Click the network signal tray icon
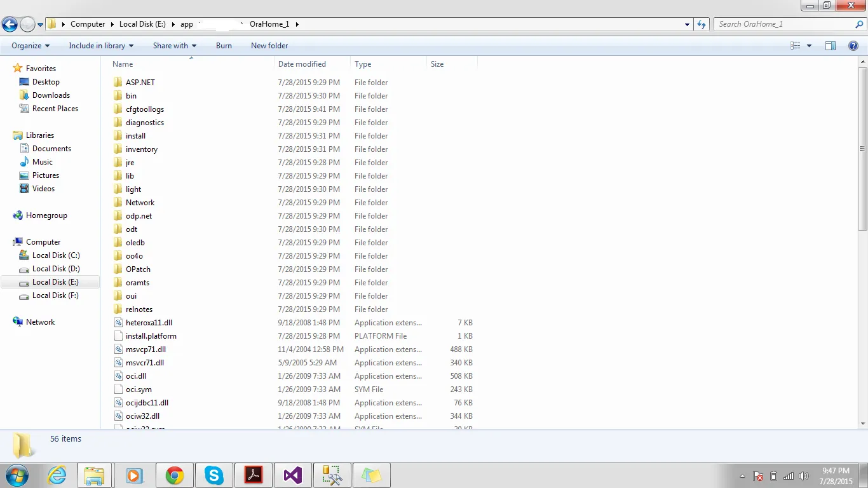Image resolution: width=868 pixels, height=488 pixels. (789, 476)
